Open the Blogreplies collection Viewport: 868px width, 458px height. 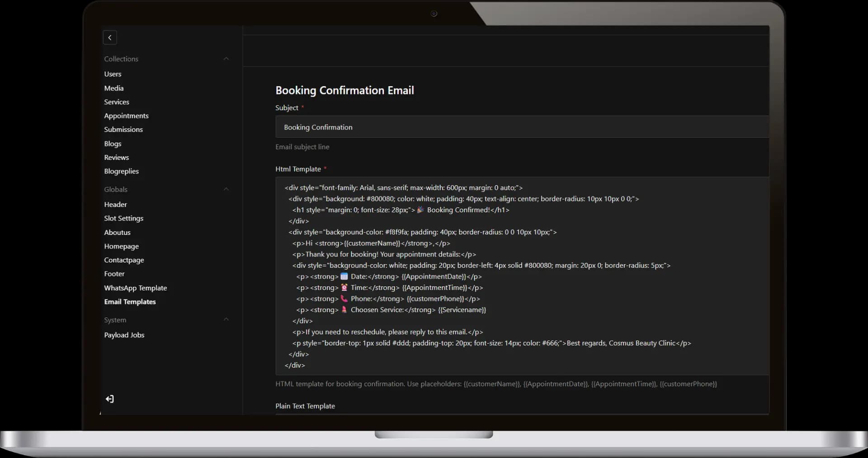[x=121, y=171]
